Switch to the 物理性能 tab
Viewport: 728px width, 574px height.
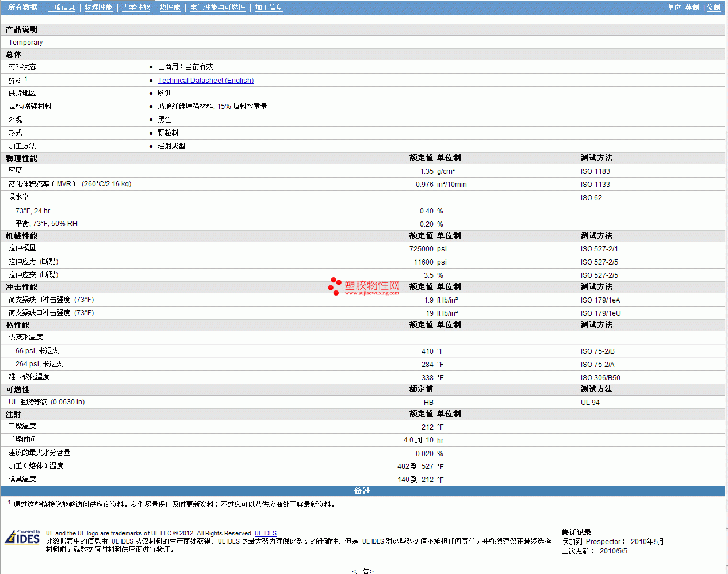point(99,7)
